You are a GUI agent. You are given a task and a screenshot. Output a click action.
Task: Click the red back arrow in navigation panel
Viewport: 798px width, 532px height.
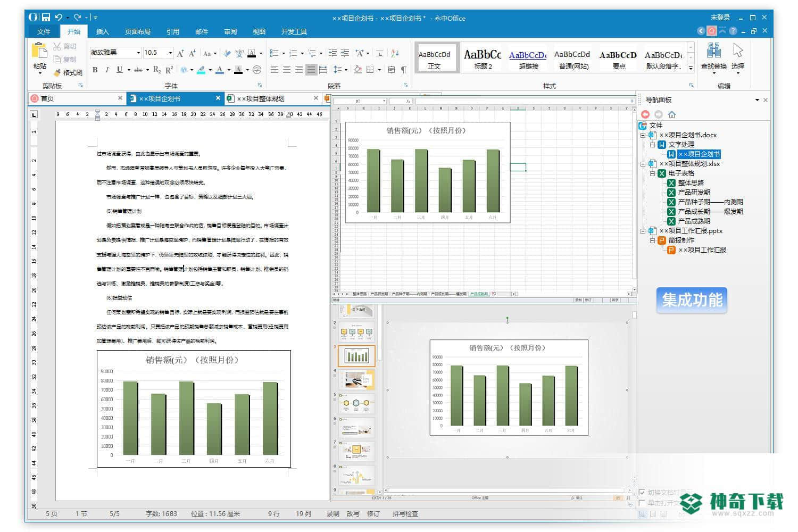(x=645, y=114)
